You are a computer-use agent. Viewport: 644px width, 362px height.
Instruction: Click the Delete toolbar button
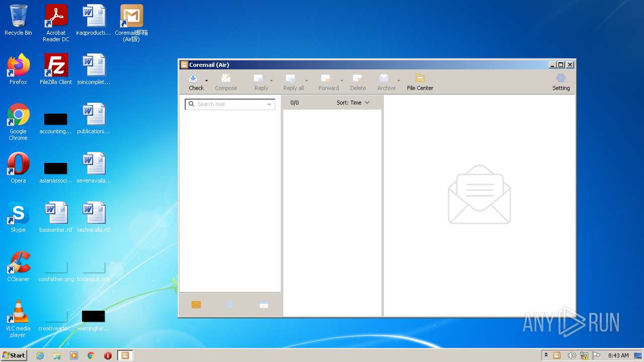click(x=358, y=82)
